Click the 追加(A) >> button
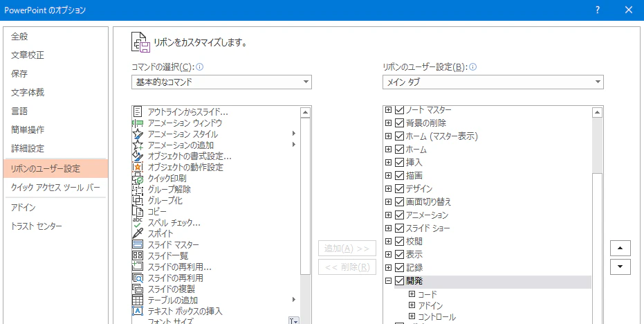The height and width of the screenshot is (324, 644). (347, 249)
